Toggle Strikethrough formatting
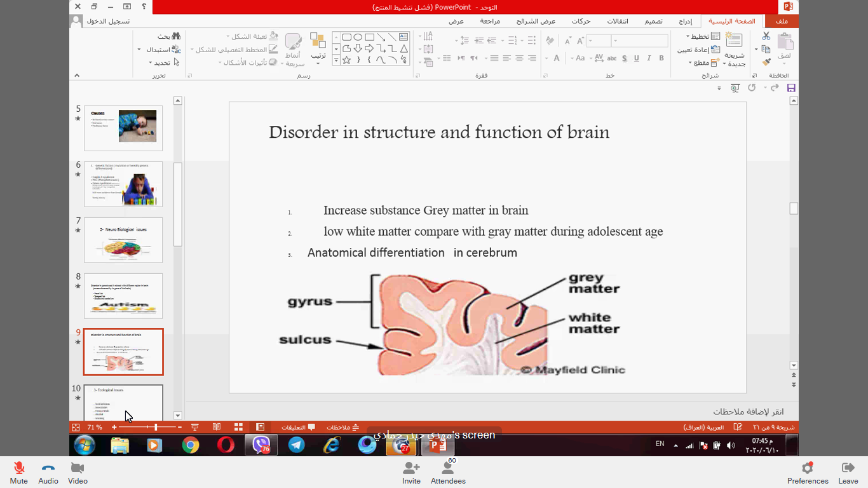 pos(612,58)
